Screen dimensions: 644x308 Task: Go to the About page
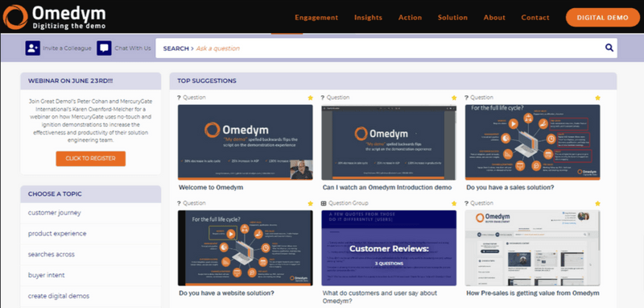coord(494,18)
